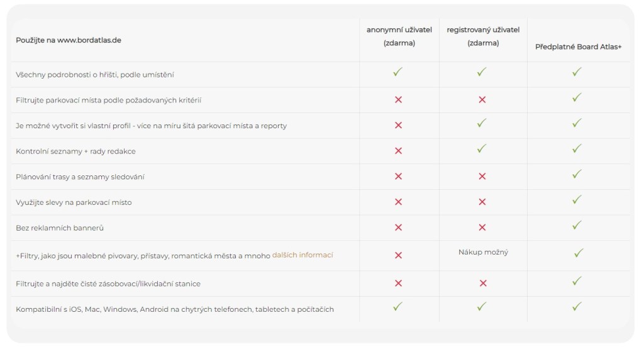
Task: Click anonymous user red X for checklists row
Action: (x=398, y=151)
